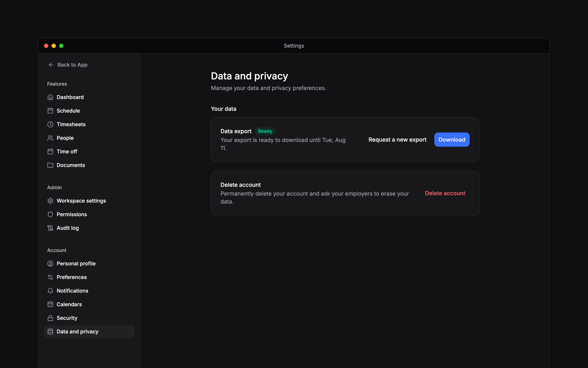This screenshot has height=368, width=588.
Task: Click the Preferences sliders icon
Action: coord(50,277)
